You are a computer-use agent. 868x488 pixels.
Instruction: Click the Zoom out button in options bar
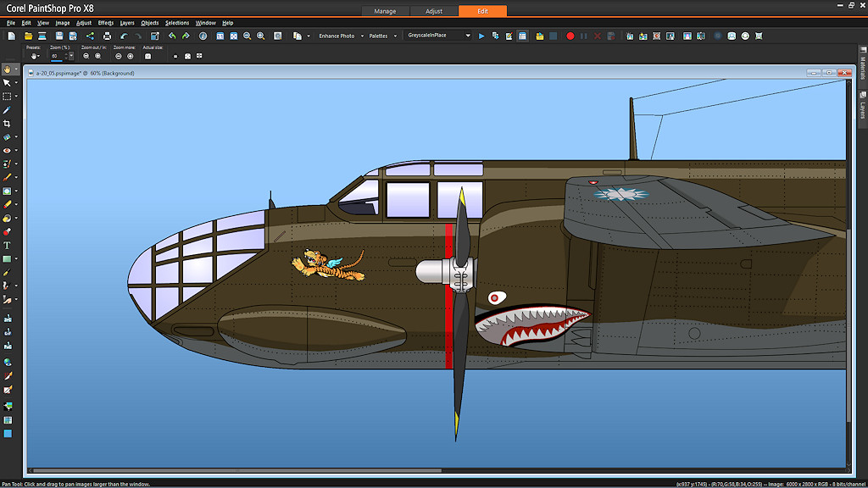pos(86,57)
